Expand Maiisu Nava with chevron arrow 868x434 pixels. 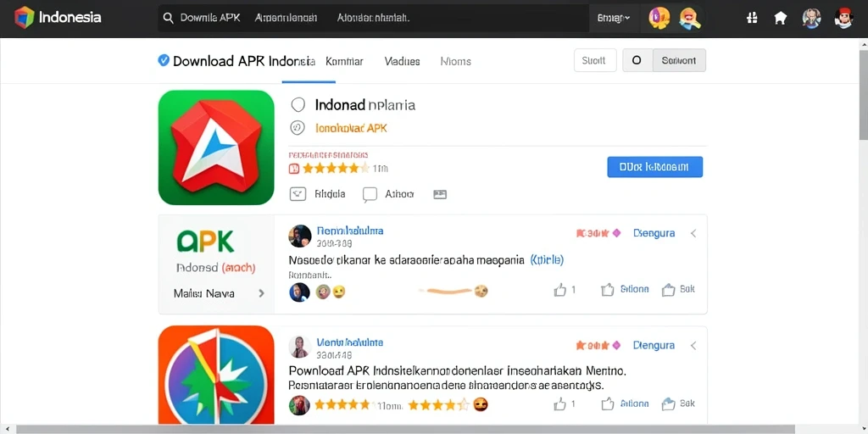[261, 293]
